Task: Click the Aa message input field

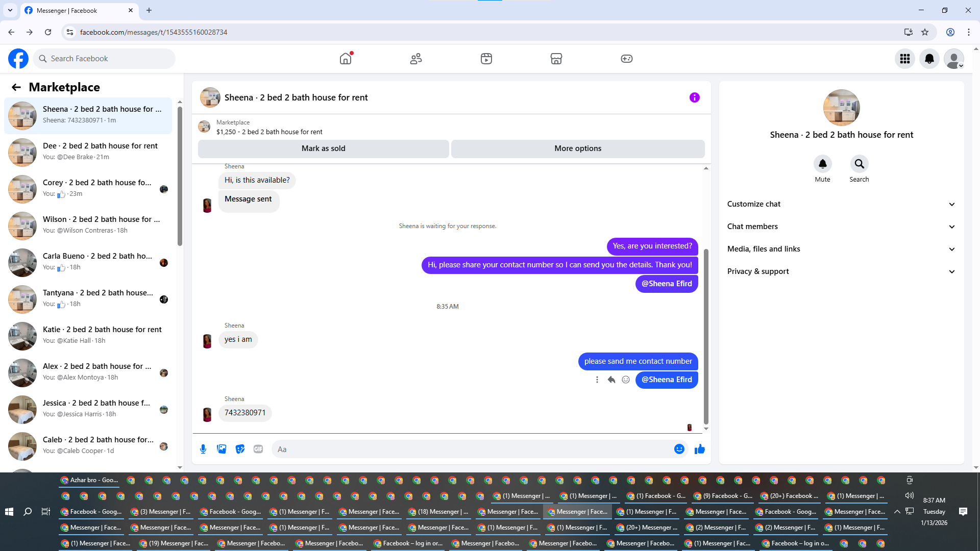Action: pyautogui.click(x=470, y=449)
